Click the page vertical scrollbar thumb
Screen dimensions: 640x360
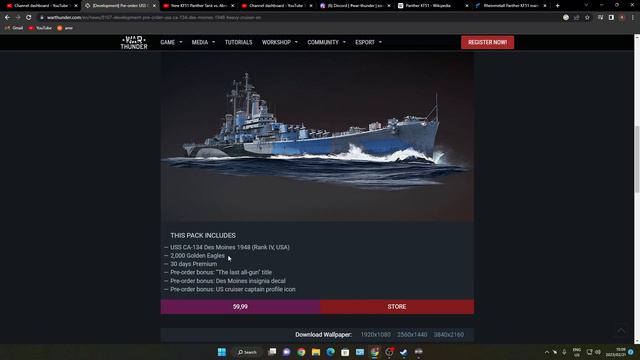click(637, 159)
